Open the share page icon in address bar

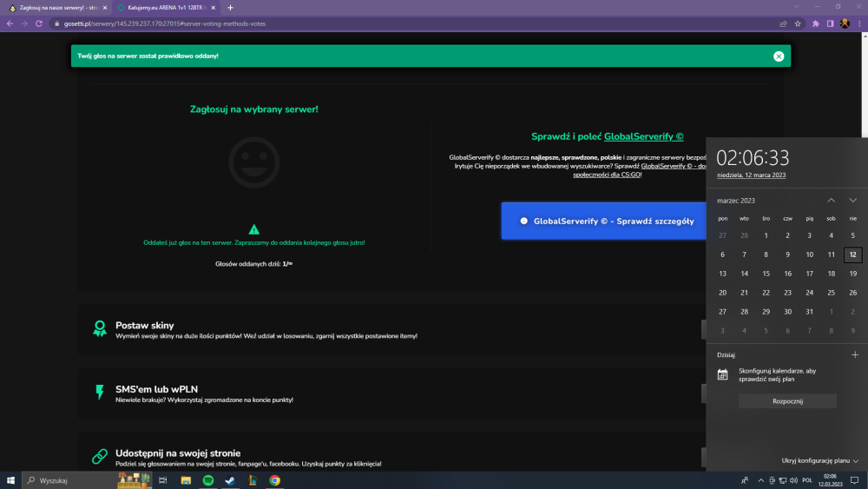click(x=783, y=23)
